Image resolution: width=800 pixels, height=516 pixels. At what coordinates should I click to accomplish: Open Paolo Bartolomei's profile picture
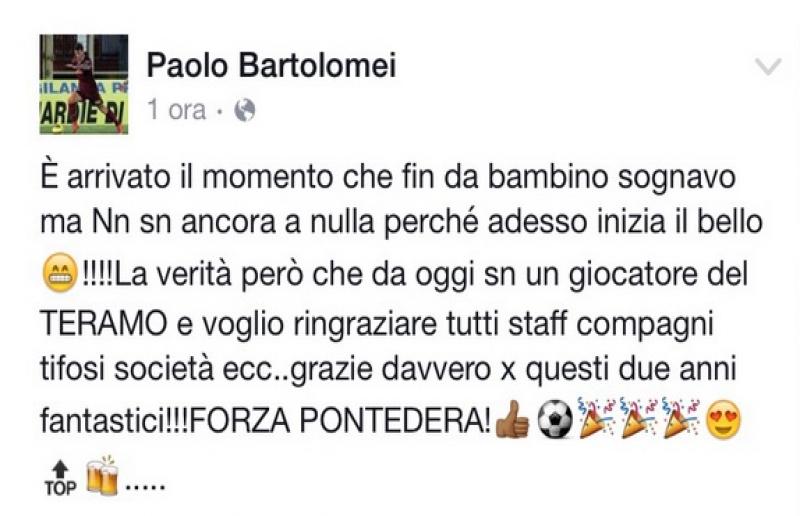84,84
